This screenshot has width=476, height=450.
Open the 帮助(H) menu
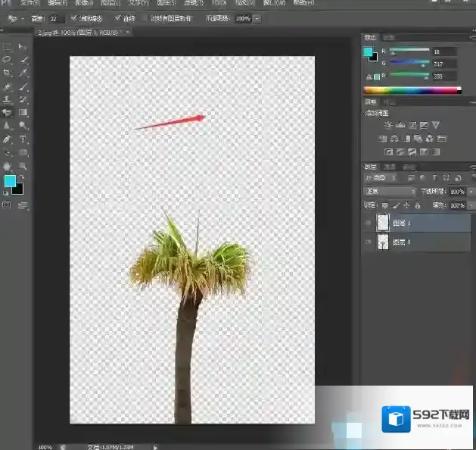(303, 3)
